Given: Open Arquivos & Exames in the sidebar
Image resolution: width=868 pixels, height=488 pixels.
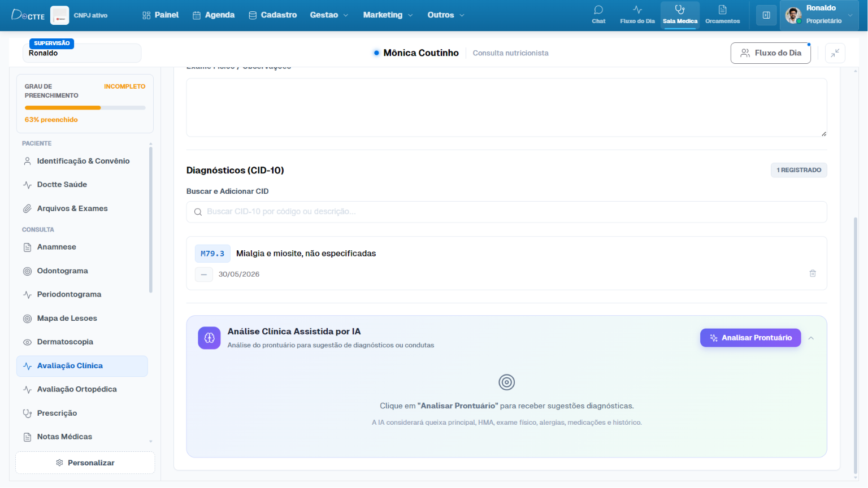Looking at the screenshot, I should coord(83,208).
